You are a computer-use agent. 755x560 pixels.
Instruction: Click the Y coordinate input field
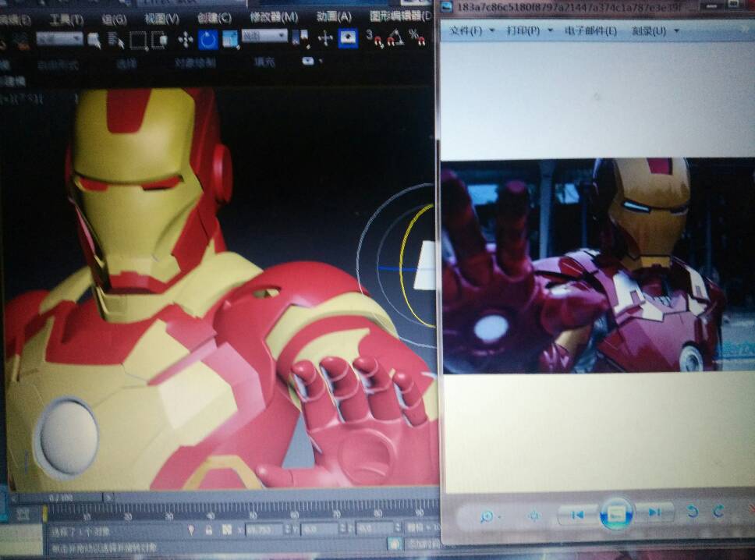(x=320, y=529)
